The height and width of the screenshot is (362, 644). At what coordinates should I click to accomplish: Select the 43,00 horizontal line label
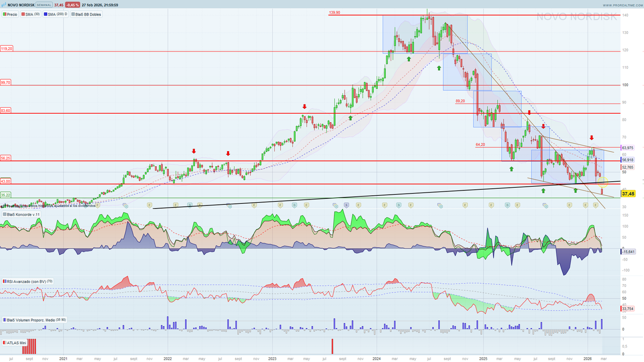pos(6,181)
